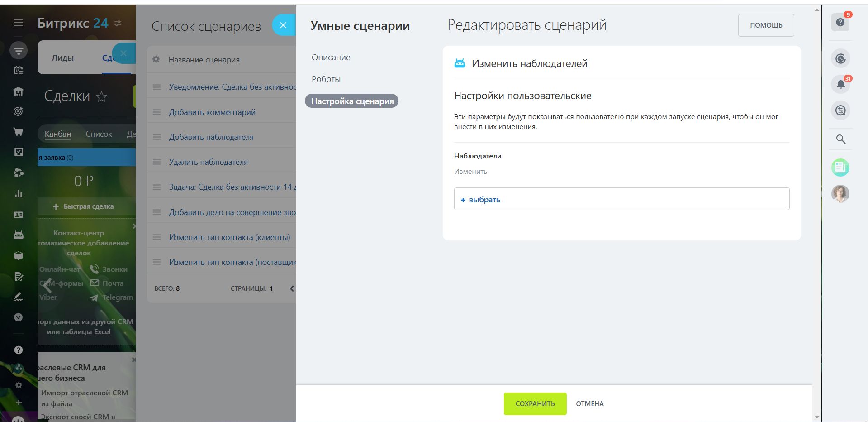Open the box icon in left sidebar
868x422 pixels.
(19, 255)
